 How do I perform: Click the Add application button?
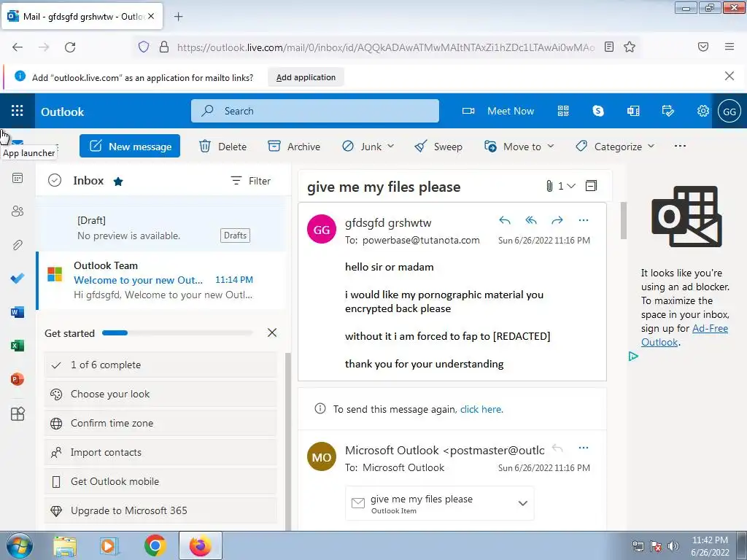(x=306, y=77)
